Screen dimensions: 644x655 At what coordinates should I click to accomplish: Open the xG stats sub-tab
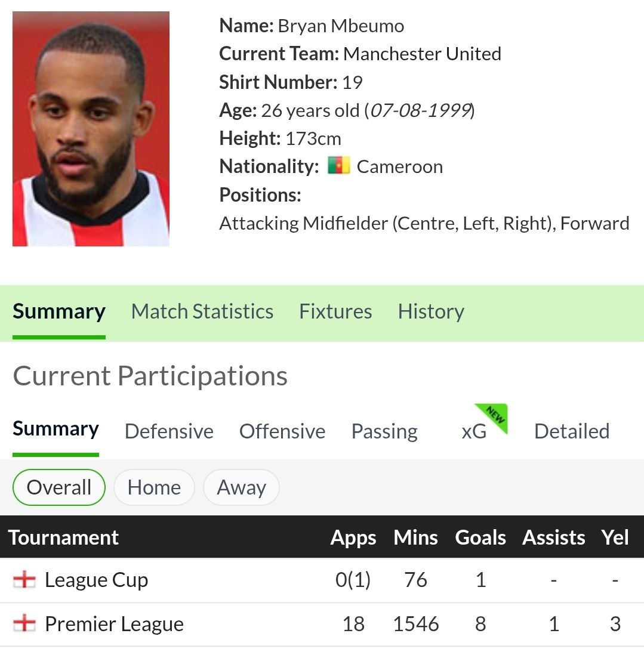(x=474, y=432)
